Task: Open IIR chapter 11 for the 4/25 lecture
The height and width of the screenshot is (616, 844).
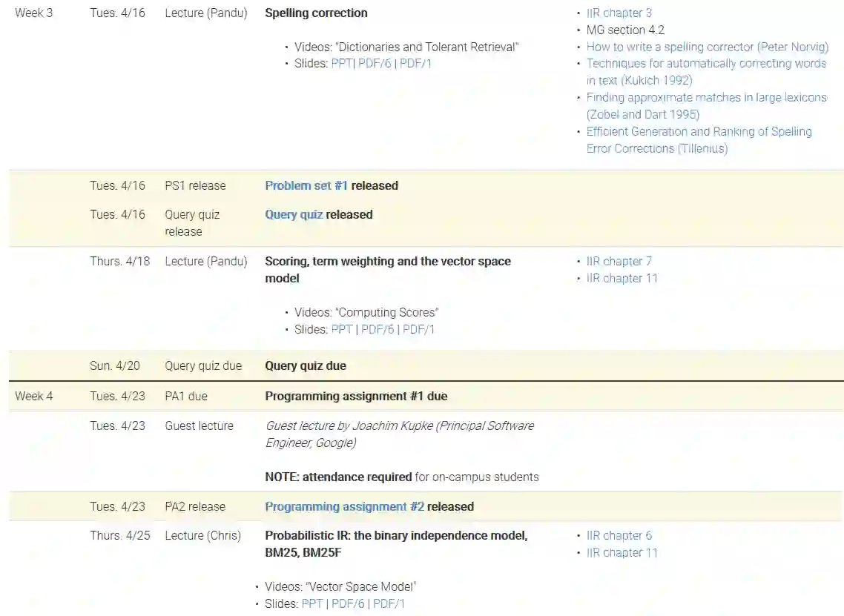Action: (622, 552)
